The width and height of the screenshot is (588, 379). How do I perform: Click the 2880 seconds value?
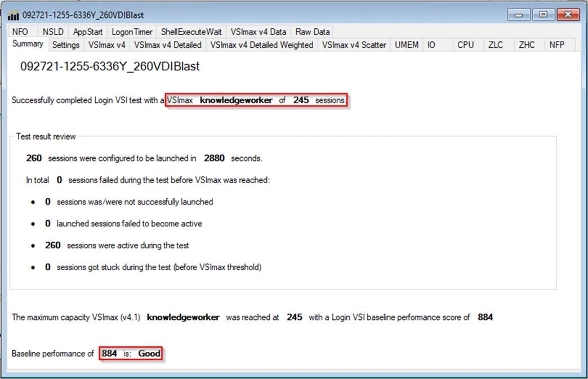[x=214, y=158]
